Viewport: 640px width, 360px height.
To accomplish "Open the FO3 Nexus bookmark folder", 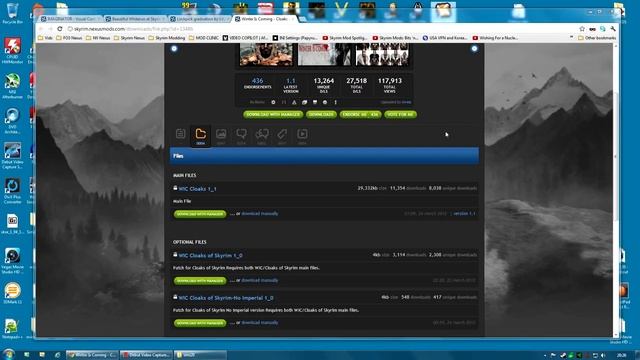I will pyautogui.click(x=69, y=38).
